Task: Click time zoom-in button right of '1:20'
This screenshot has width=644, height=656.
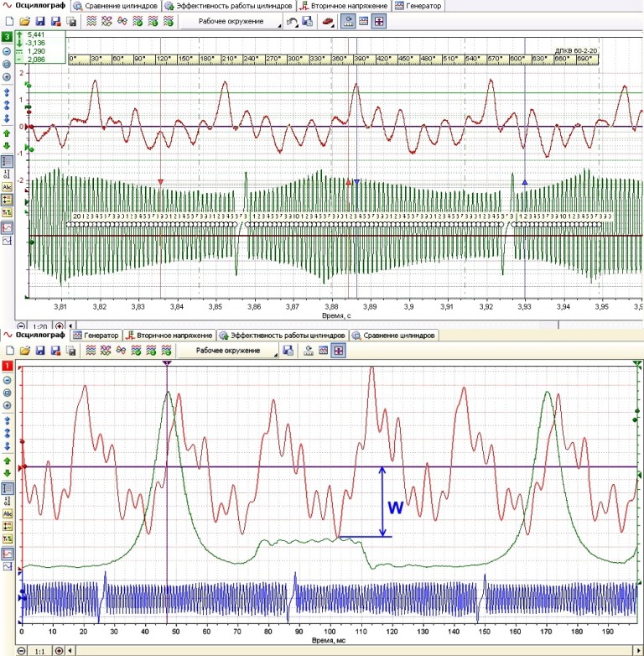Action: pos(60,326)
